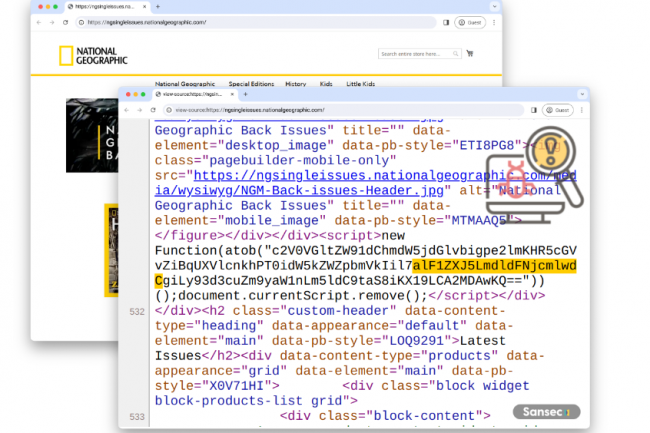Go to the Little Kids section

tap(362, 84)
